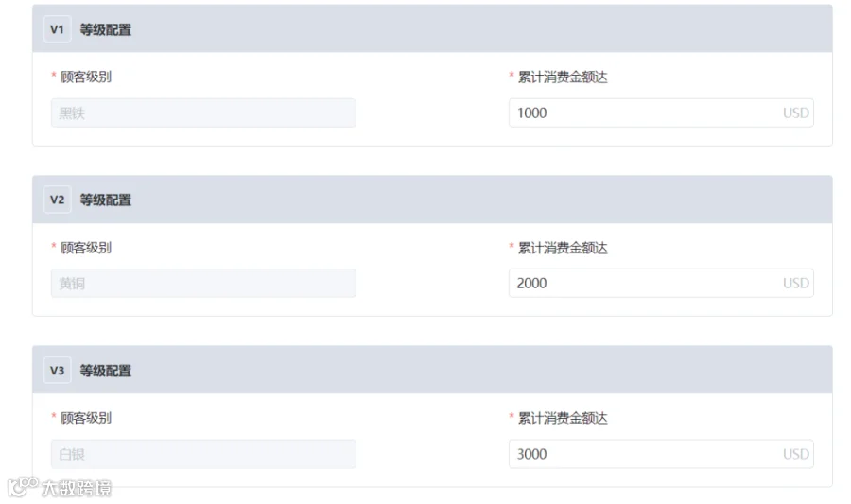Click the 累计消费金额达 label in V1 section

(563, 77)
